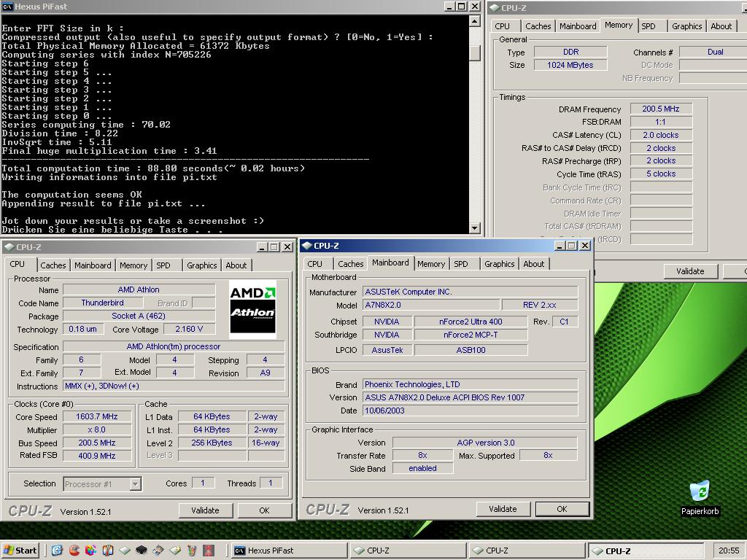
Task: Launch the red C-shaped quick launch icon
Action: point(74,551)
